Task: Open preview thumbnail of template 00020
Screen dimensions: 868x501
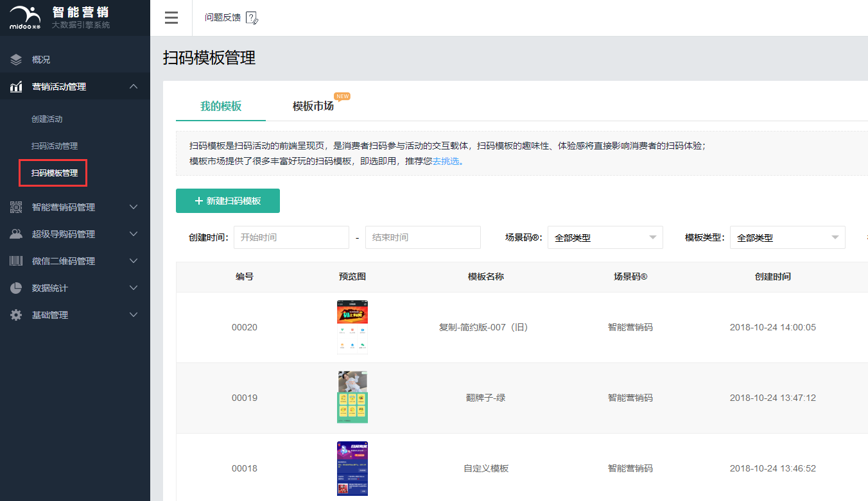Action: coord(352,327)
